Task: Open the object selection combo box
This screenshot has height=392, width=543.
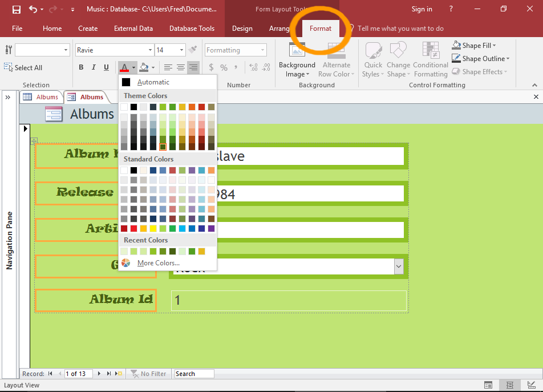Action: click(x=42, y=50)
